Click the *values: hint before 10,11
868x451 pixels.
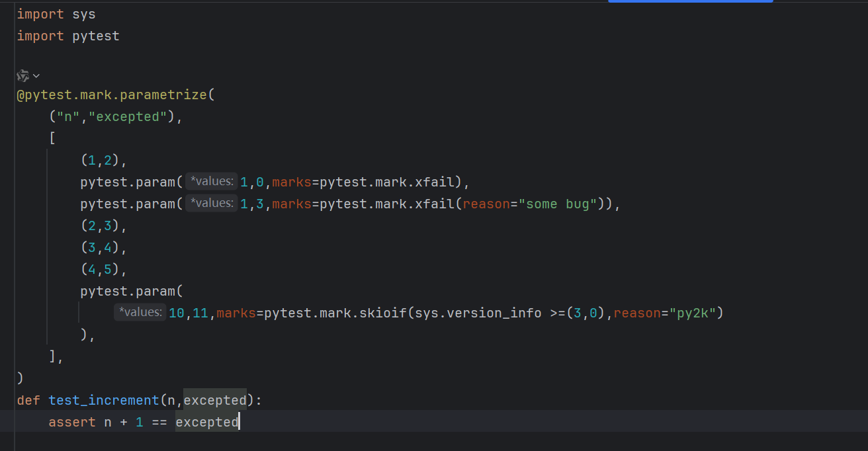pyautogui.click(x=140, y=313)
